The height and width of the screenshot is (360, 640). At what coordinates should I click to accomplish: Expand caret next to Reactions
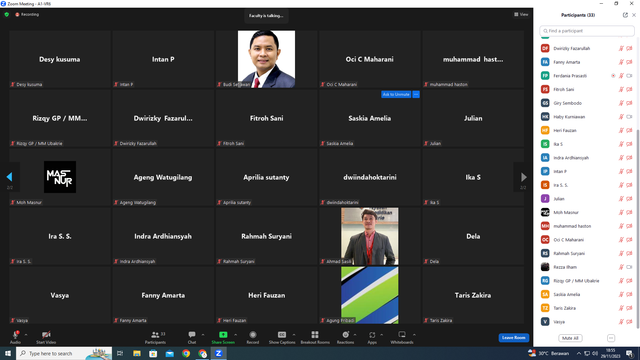(x=355, y=335)
